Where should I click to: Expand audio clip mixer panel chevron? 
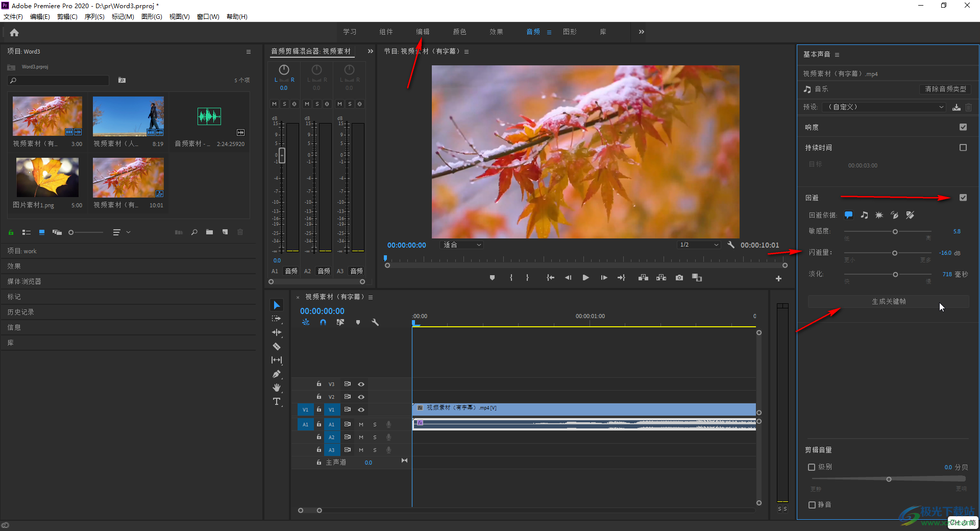click(x=371, y=51)
